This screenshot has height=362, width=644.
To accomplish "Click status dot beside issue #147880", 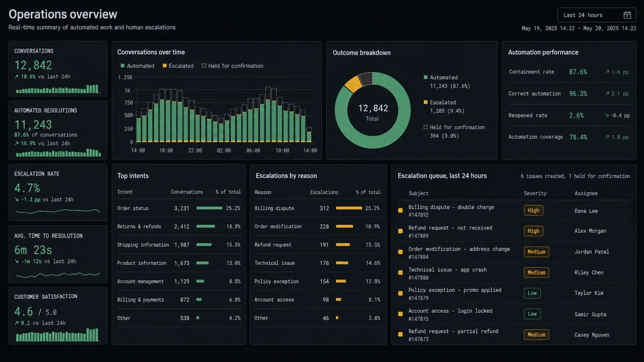I will (400, 272).
